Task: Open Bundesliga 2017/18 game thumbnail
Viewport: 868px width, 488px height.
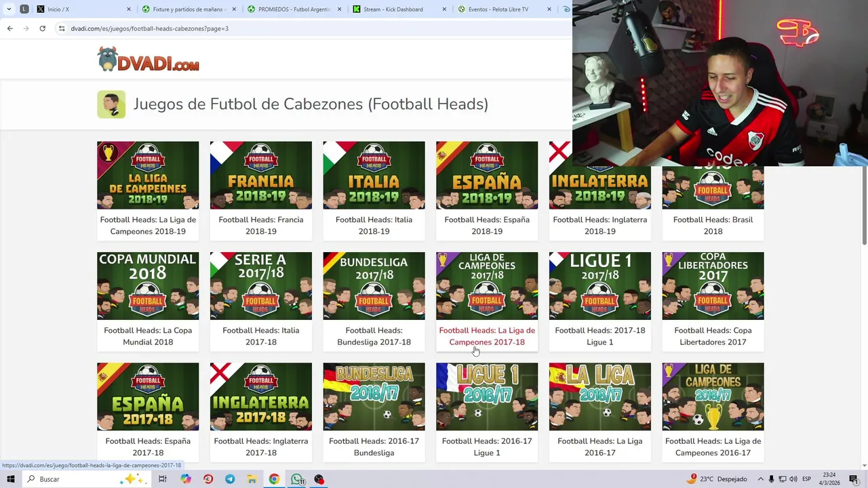Action: click(x=374, y=286)
